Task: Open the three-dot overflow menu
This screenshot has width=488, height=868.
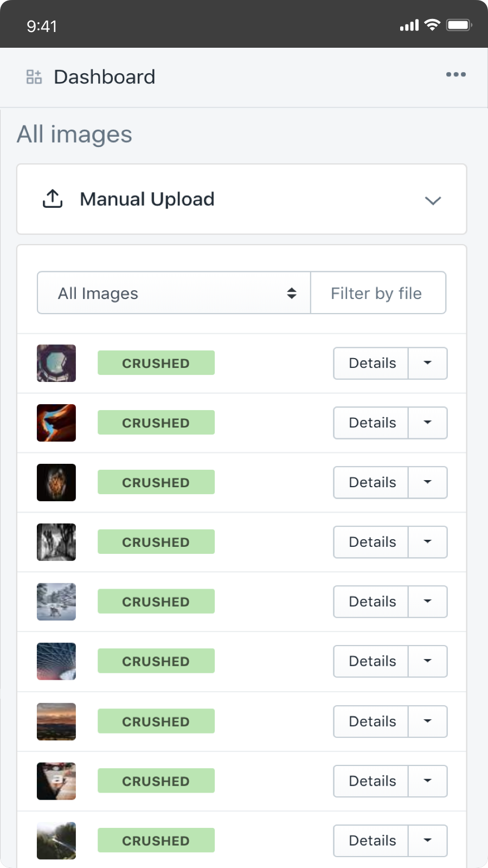Action: (455, 76)
